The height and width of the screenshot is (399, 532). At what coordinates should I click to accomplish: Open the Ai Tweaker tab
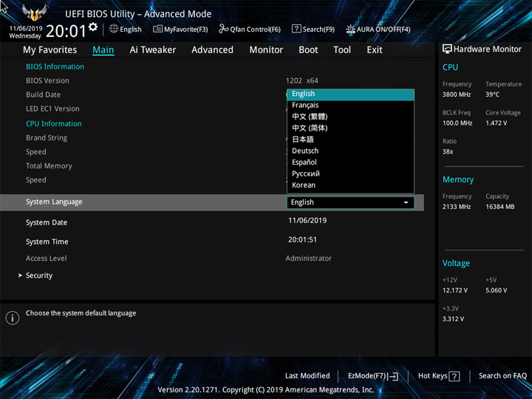point(153,50)
